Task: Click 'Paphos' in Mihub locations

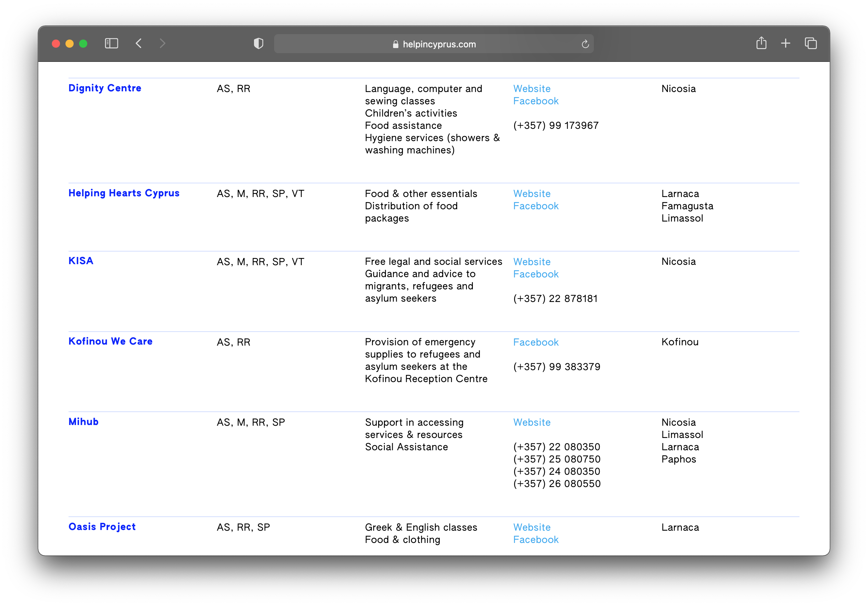Action: pyautogui.click(x=678, y=460)
